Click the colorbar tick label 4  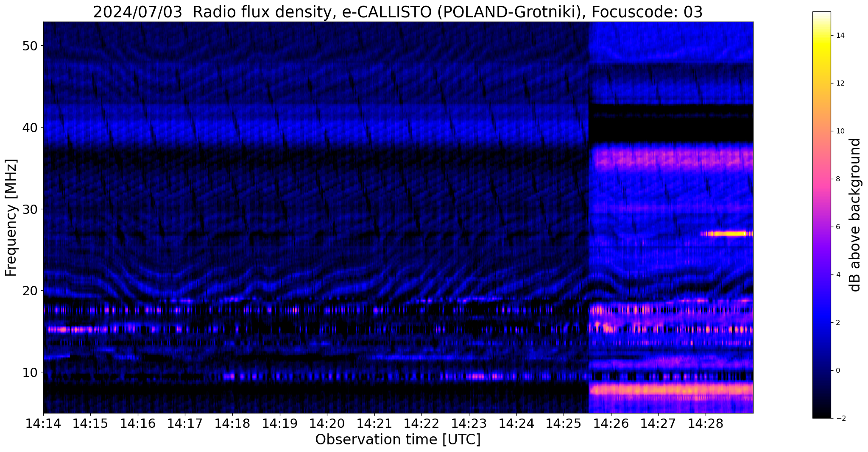(x=837, y=275)
